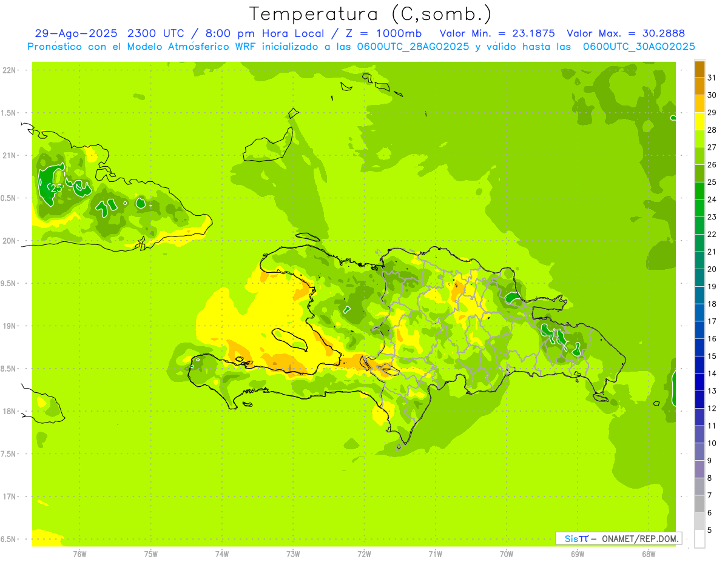This screenshot has width=728, height=562.
Task: Click the title "Temperatura (C,somb.)"
Action: (x=370, y=14)
